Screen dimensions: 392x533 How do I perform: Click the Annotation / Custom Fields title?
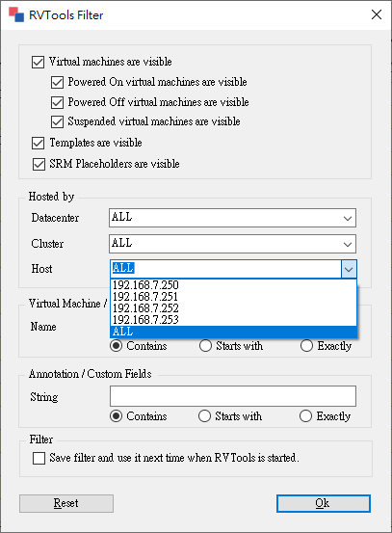(90, 374)
